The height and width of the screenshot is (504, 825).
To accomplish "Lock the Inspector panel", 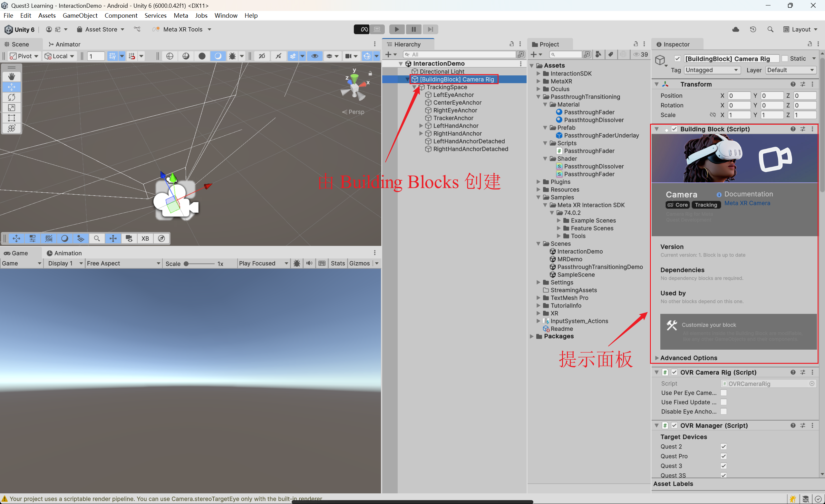I will click(810, 44).
